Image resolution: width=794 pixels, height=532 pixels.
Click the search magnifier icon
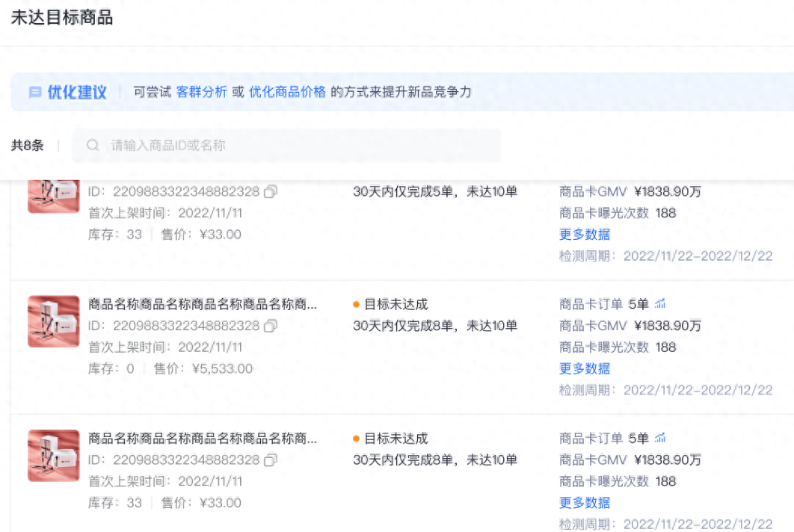[x=93, y=145]
